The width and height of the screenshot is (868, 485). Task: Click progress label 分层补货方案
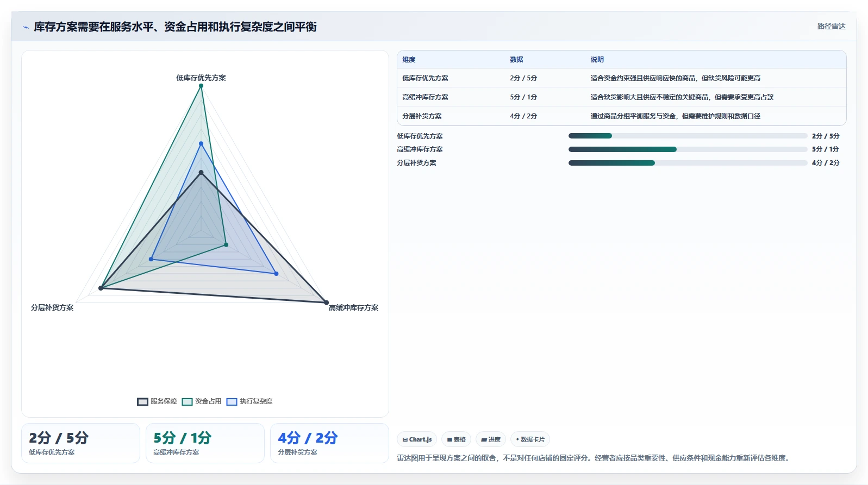point(416,163)
